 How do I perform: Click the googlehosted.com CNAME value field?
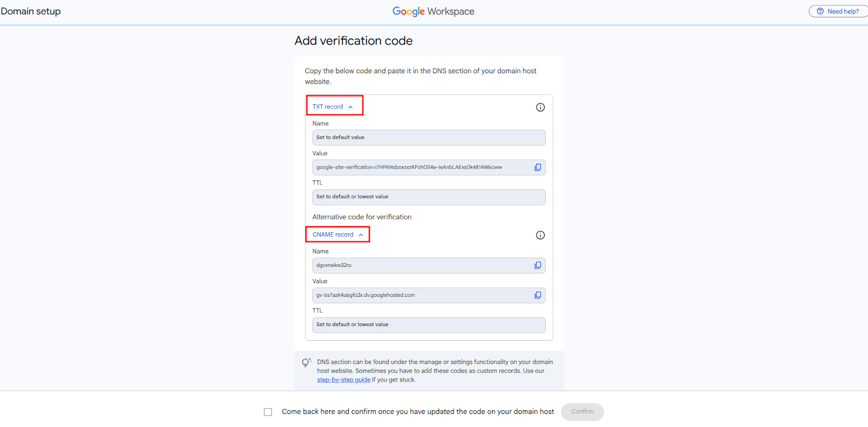click(x=420, y=296)
